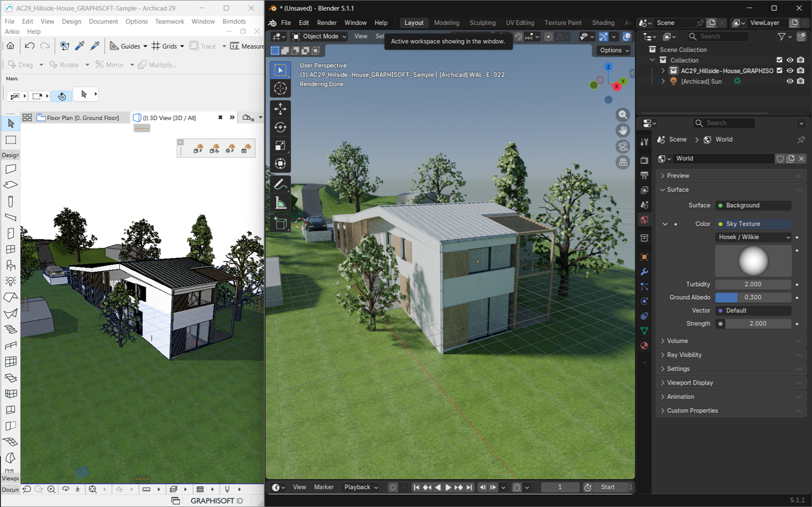This screenshot has width=812, height=507.
Task: Hide the Collection in viewport via eye
Action: pyautogui.click(x=790, y=60)
